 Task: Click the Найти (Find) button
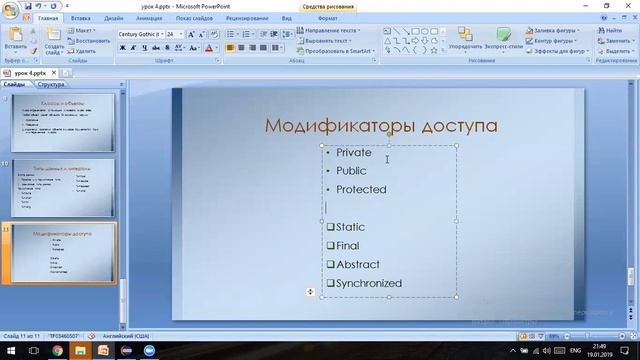[610, 31]
